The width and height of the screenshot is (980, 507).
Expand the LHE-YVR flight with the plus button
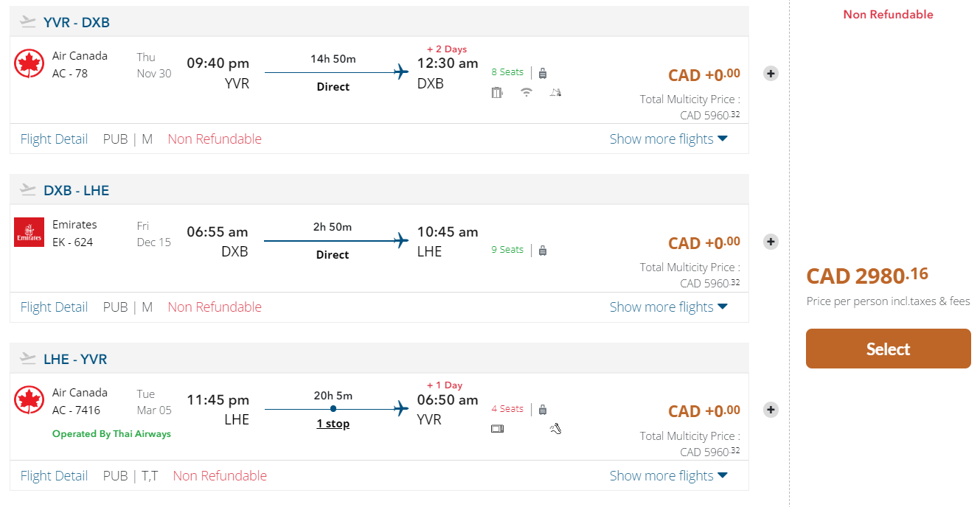coord(771,410)
